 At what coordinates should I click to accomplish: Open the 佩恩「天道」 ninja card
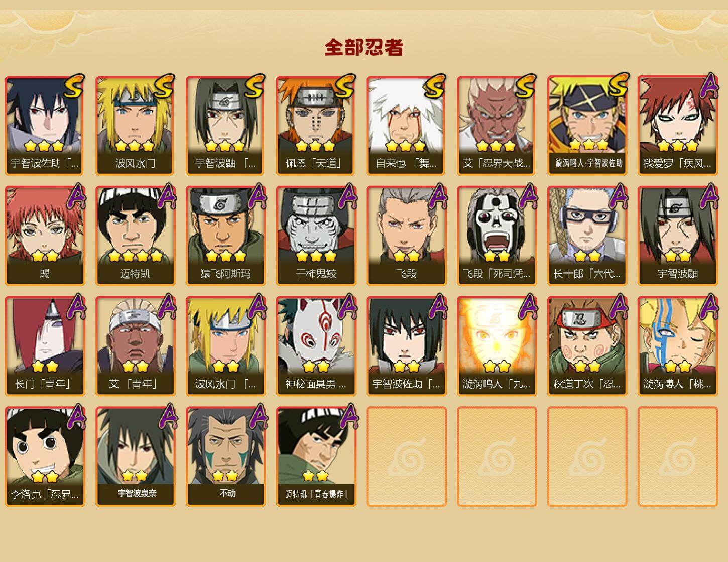coord(316,125)
